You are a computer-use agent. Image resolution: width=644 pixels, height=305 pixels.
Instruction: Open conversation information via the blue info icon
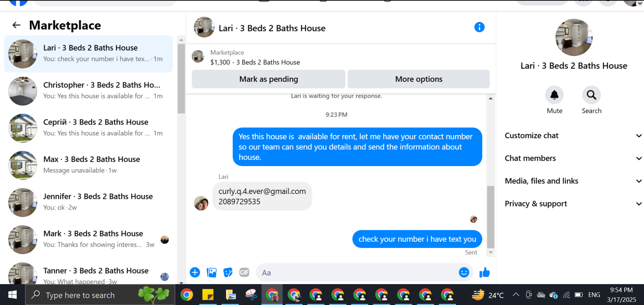(479, 27)
